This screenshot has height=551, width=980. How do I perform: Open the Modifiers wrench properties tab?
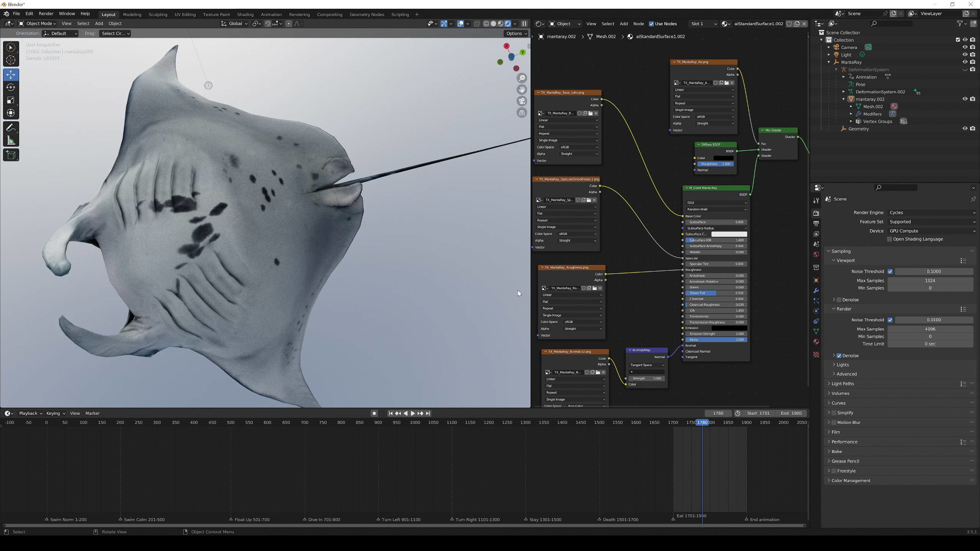click(816, 291)
